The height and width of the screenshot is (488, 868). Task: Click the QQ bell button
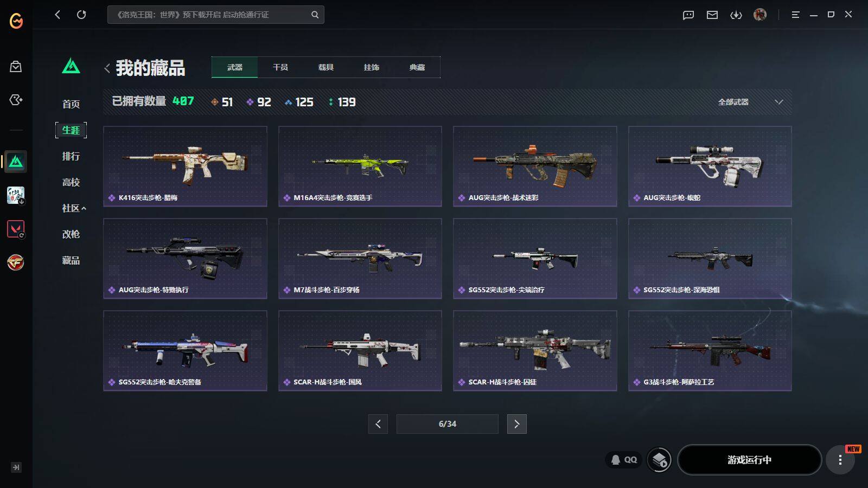(624, 460)
